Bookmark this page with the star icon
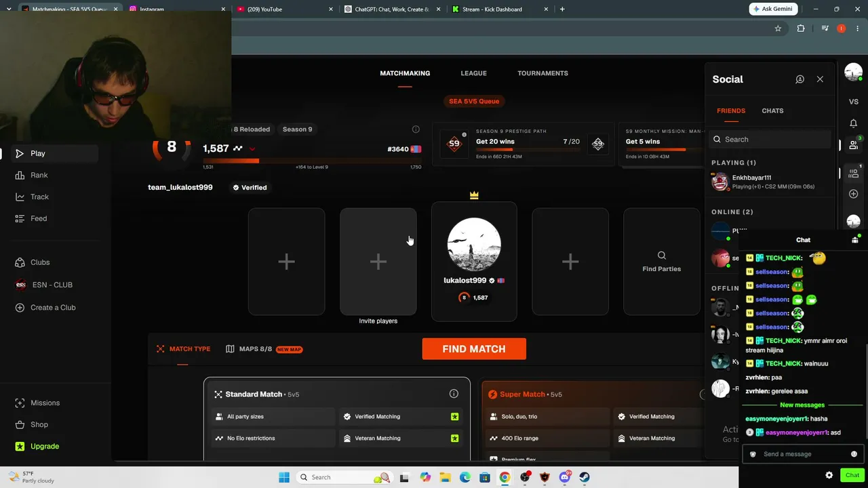Image resolution: width=868 pixels, height=488 pixels. pos(778,28)
